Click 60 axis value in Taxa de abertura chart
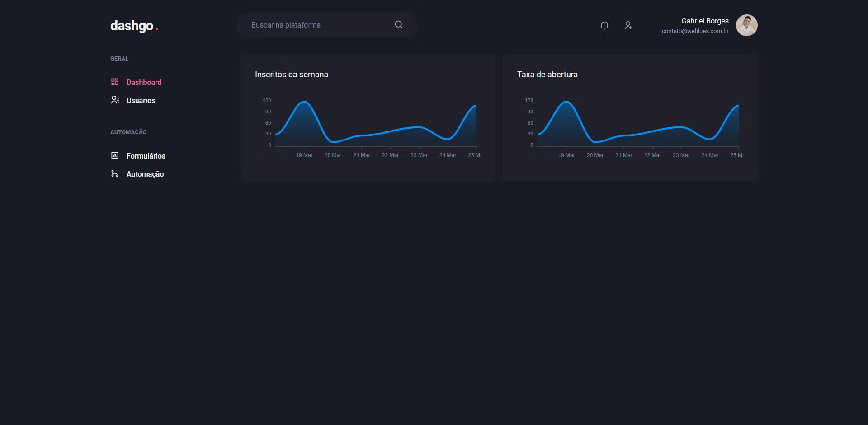This screenshot has width=868, height=425. tap(530, 123)
